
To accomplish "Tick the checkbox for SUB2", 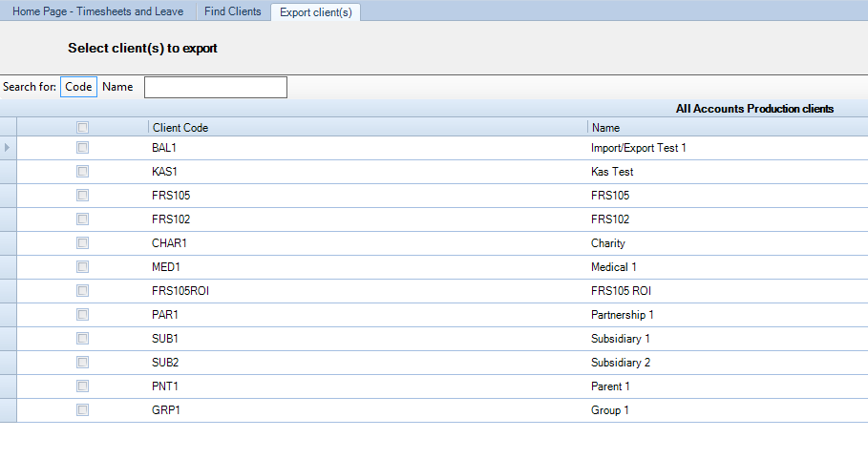I will click(82, 362).
